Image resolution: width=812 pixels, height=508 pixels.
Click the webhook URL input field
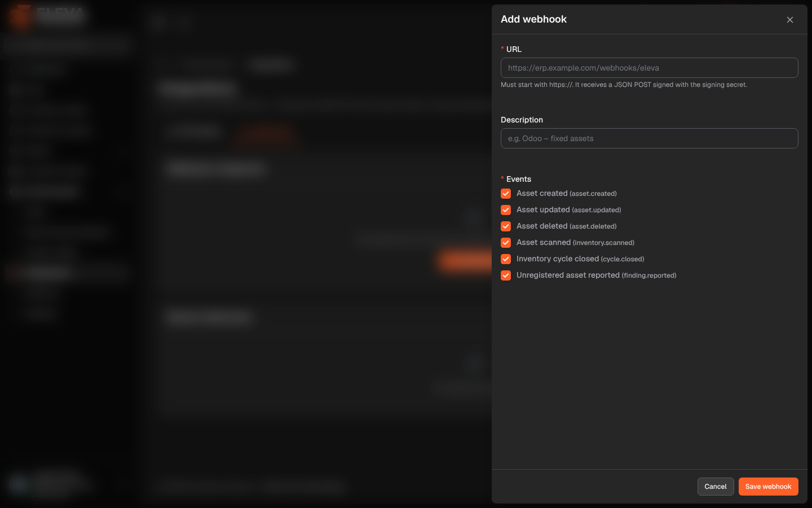pyautogui.click(x=650, y=68)
